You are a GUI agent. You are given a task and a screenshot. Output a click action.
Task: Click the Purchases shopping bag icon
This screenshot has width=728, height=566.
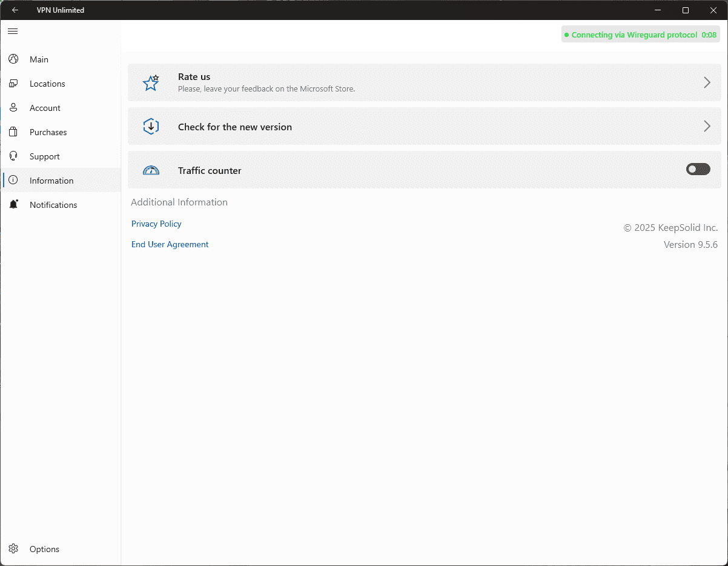13,132
